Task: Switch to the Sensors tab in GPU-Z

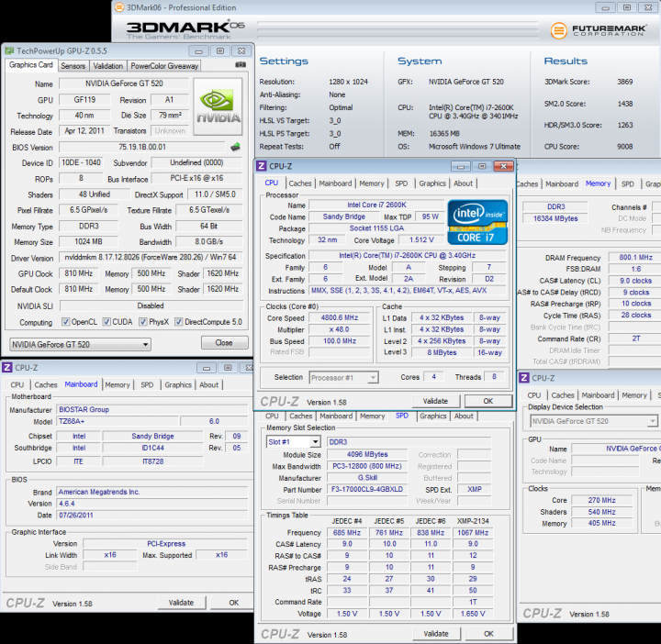Action: coord(73,66)
